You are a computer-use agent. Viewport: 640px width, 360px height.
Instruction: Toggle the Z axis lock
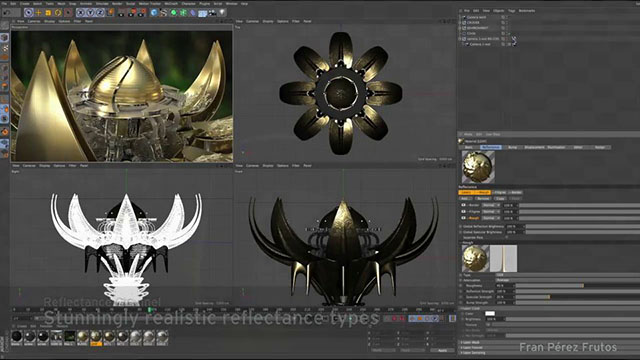tap(100, 13)
